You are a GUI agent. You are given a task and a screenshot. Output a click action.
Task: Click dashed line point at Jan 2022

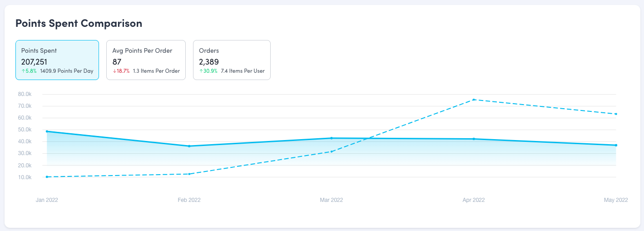point(47,177)
